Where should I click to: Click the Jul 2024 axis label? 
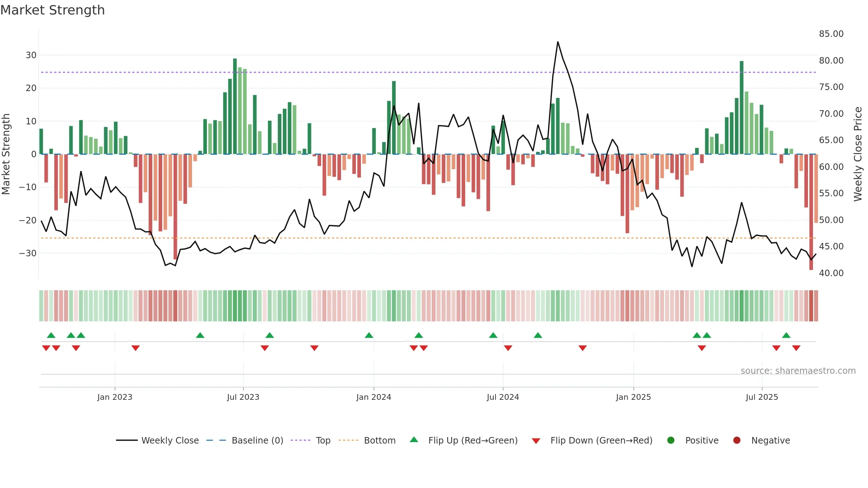coord(503,397)
